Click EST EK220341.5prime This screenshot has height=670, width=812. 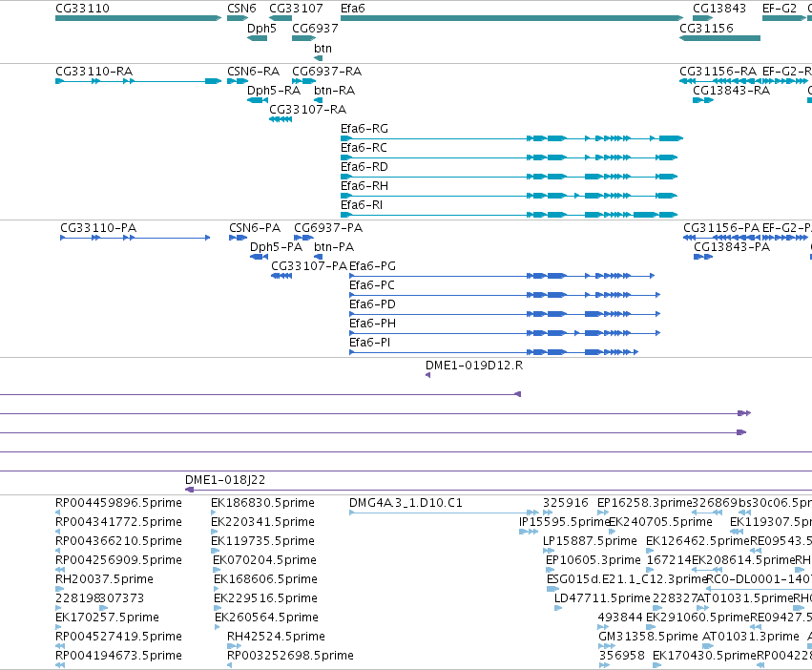click(x=262, y=522)
